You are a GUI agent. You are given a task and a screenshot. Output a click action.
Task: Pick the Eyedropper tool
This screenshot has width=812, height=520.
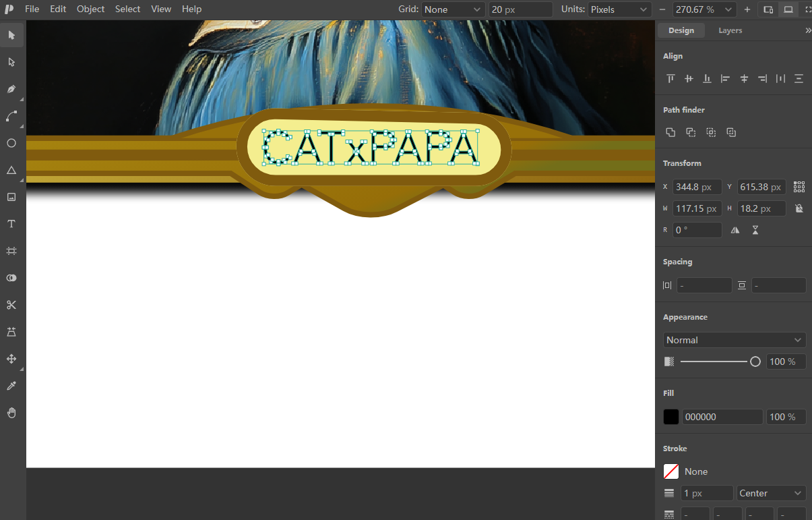pos(11,386)
